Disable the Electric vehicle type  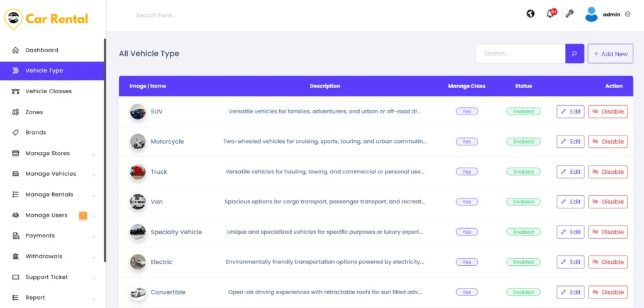click(x=608, y=262)
